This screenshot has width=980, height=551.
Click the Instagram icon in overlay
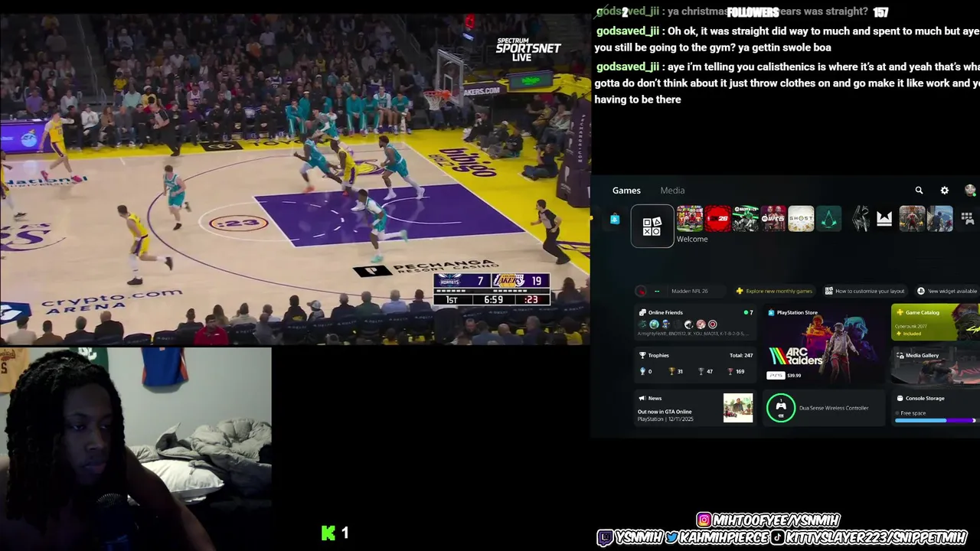[704, 520]
